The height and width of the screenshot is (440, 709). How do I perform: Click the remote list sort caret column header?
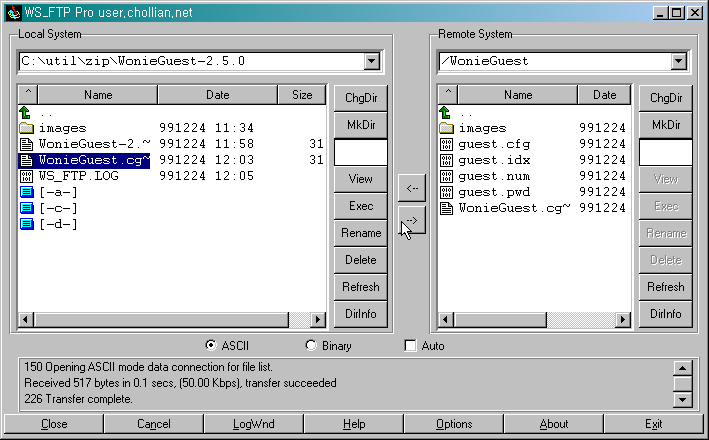coord(448,95)
